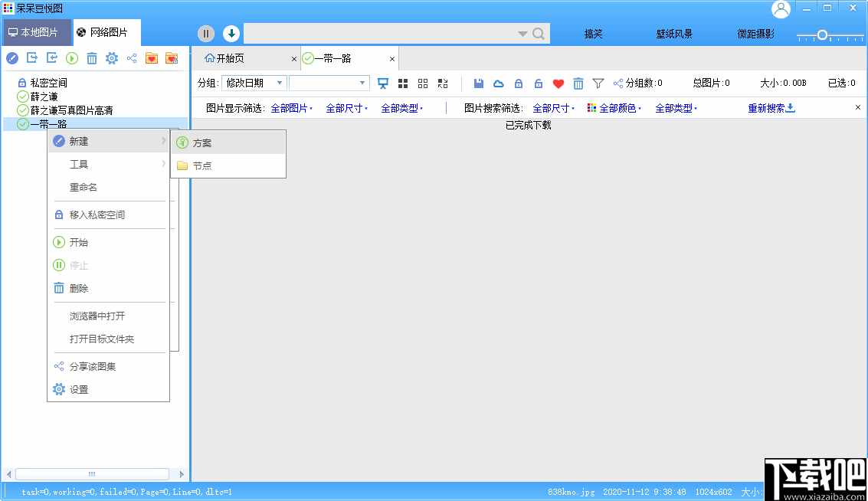Open settings via gear icon in sidebar toolbar

click(112, 57)
